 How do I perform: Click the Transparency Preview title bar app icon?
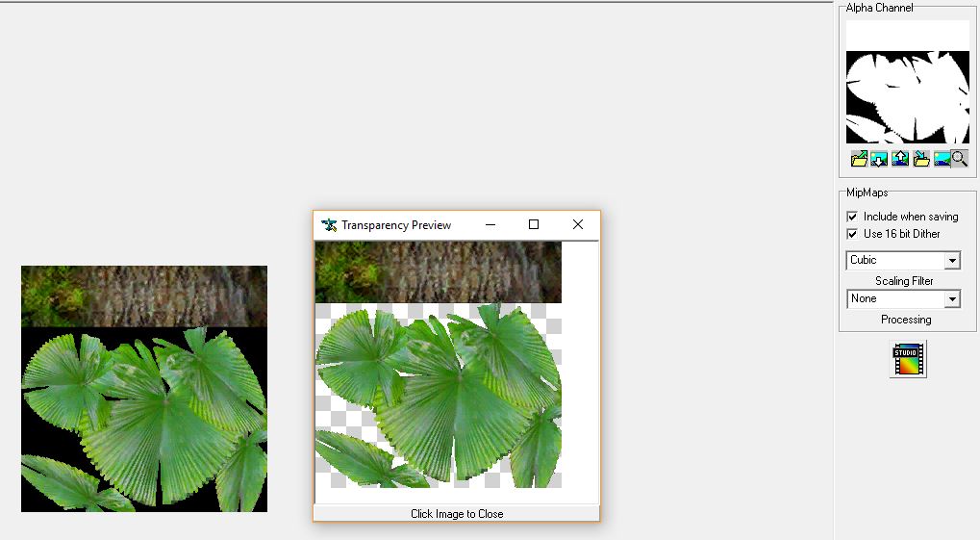point(329,225)
